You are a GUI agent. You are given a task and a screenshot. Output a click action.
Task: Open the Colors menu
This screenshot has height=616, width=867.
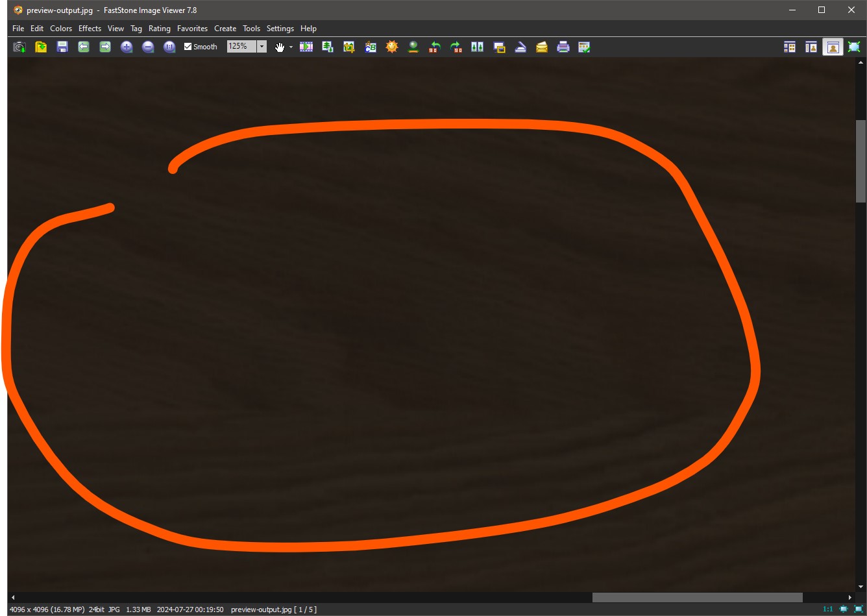click(61, 29)
